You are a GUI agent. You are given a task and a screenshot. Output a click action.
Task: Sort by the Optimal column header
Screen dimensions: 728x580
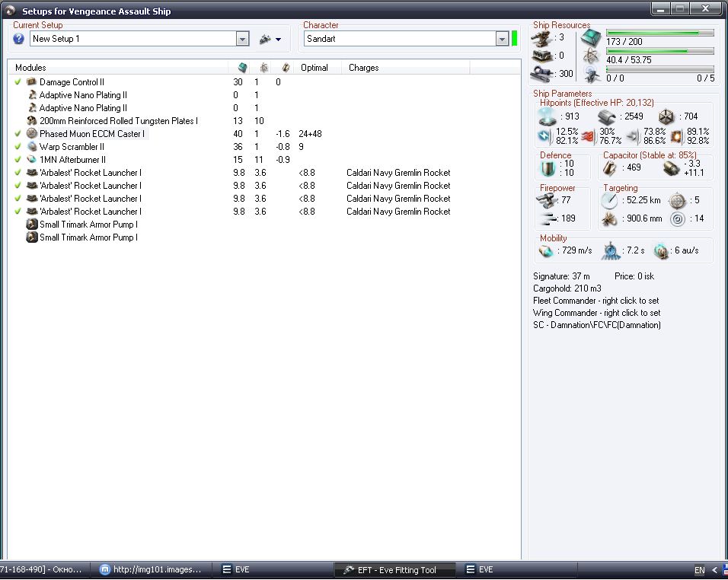[318, 68]
